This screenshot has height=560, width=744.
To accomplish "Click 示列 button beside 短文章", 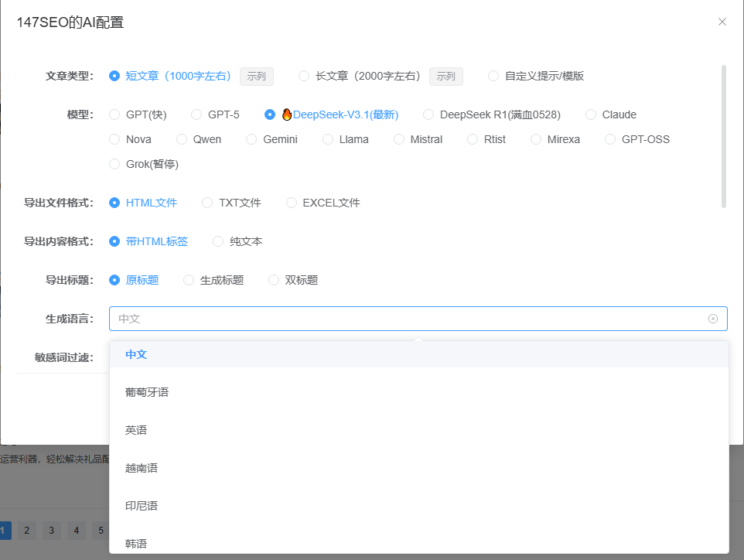I will tap(256, 76).
